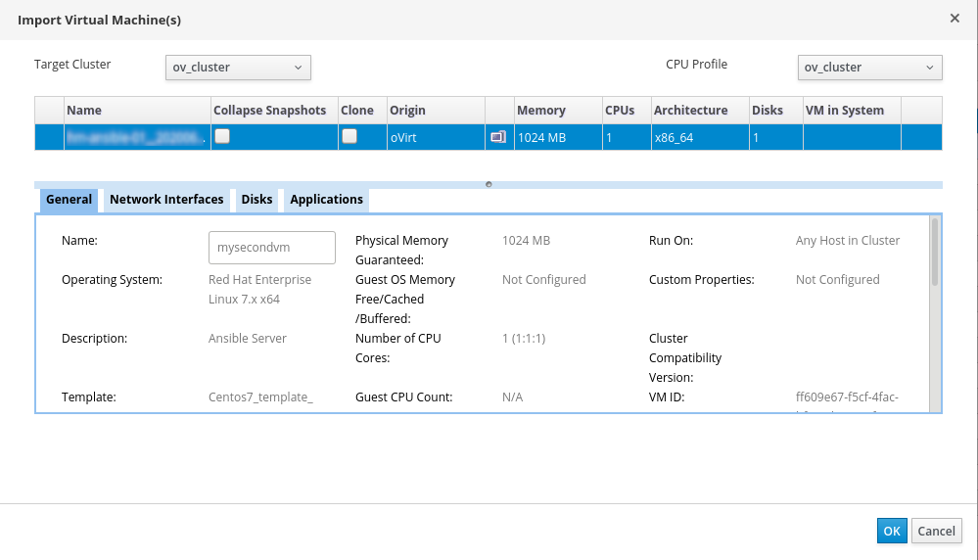
Task: Click the Guest CPU Count N/A value
Action: tap(513, 397)
